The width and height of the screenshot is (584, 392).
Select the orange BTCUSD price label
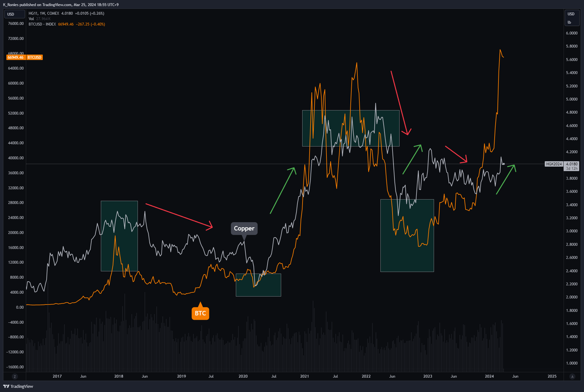click(x=34, y=57)
